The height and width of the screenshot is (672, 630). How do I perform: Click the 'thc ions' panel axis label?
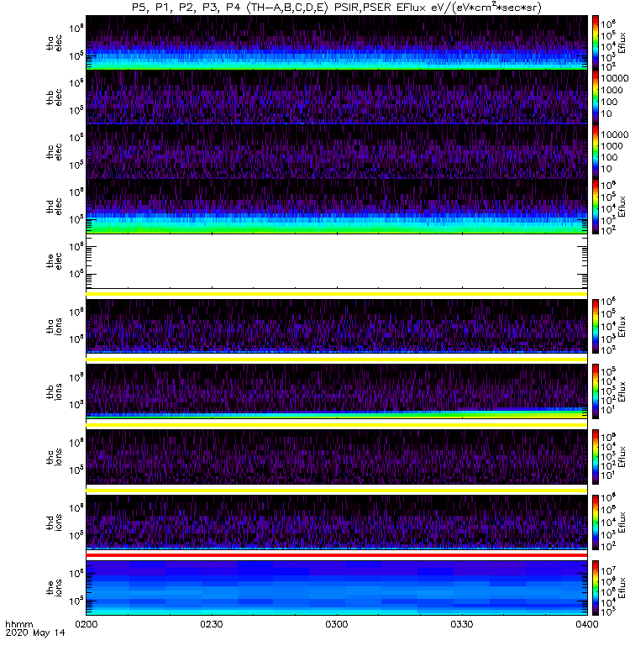pyautogui.click(x=54, y=457)
